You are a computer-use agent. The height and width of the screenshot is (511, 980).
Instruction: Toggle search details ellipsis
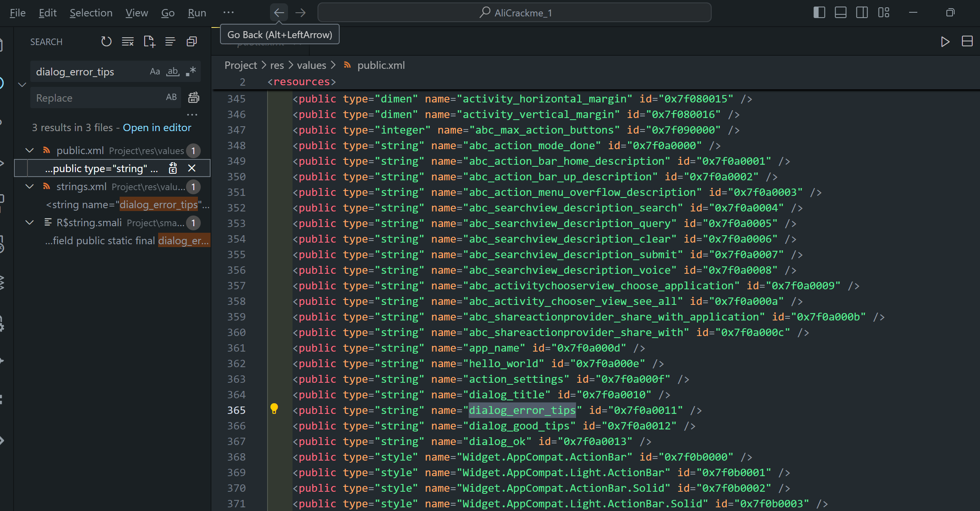[x=192, y=115]
